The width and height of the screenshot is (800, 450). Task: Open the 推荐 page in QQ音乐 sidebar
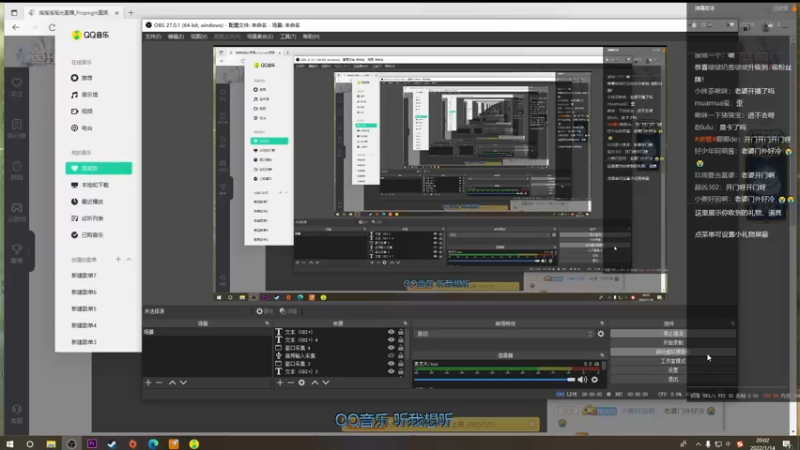coord(82,78)
